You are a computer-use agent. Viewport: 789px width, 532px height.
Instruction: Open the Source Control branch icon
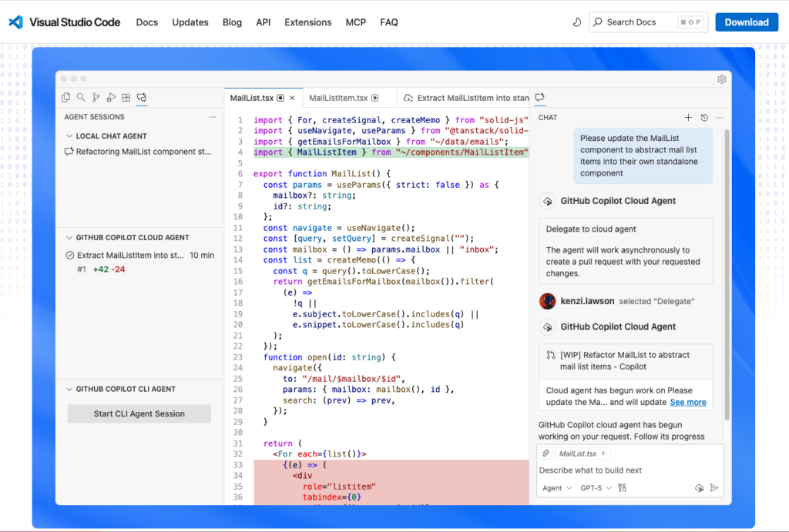96,98
